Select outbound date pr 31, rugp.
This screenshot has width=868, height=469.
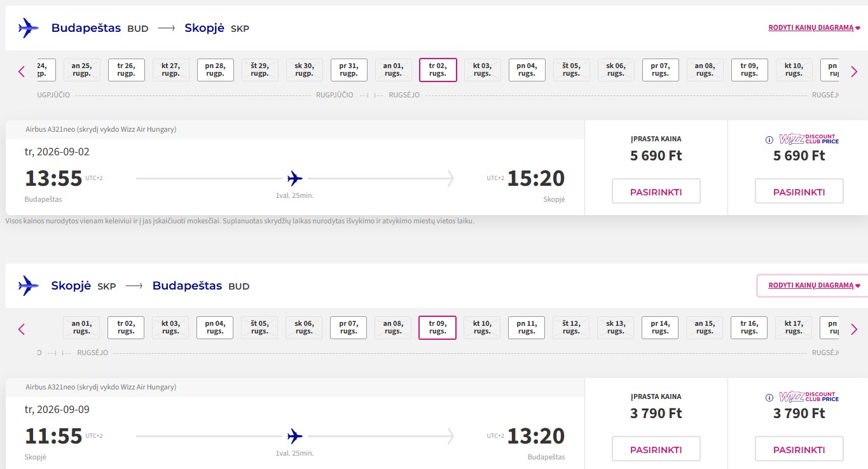(x=348, y=70)
